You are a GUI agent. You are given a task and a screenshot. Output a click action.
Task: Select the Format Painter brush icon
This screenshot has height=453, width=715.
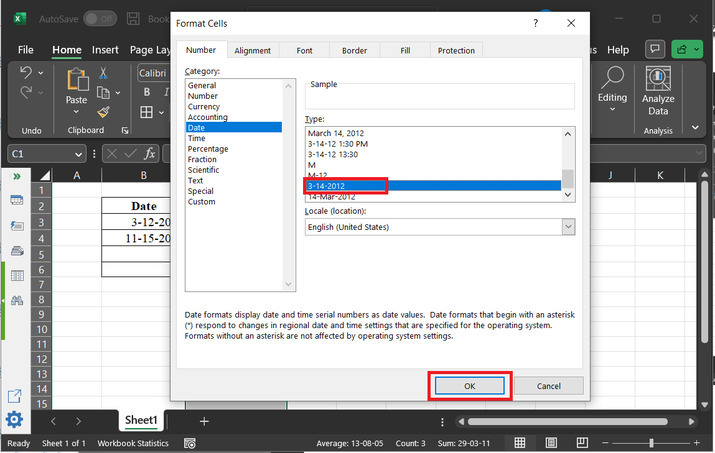click(103, 112)
